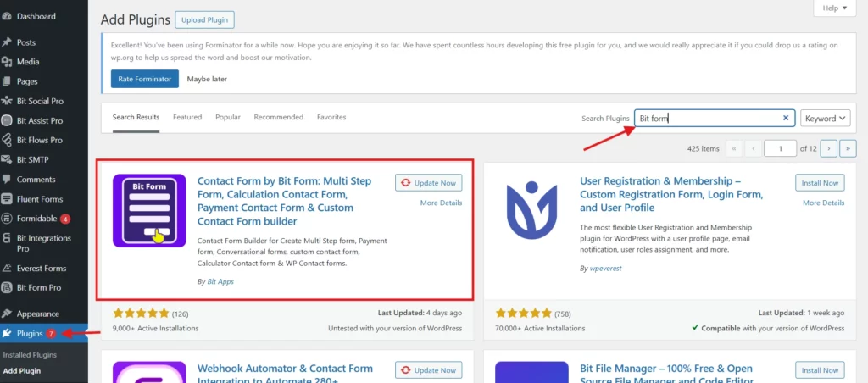Open the Webhook Automator & Contact Form title
The width and height of the screenshot is (868, 383).
[285, 373]
